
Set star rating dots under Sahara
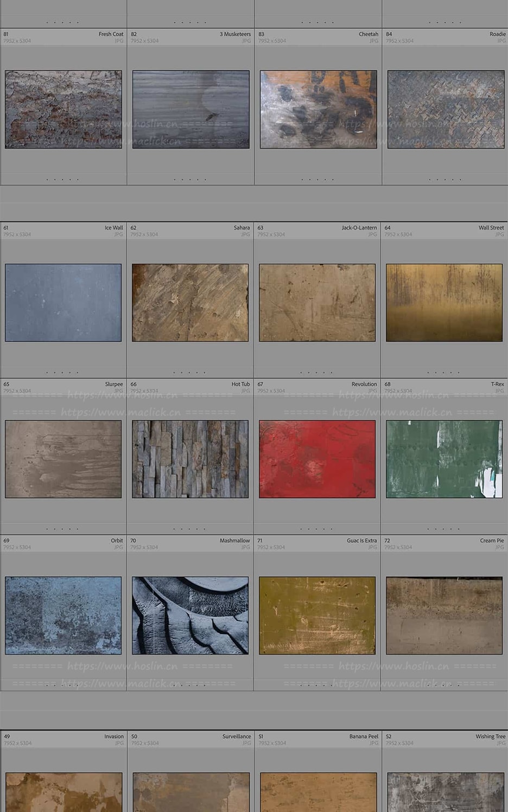(189, 373)
